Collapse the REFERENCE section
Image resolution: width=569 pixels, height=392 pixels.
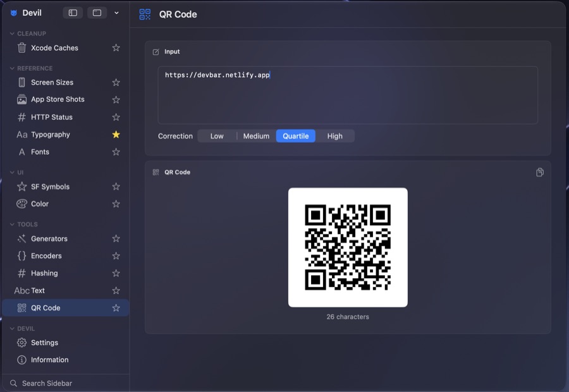pos(12,68)
